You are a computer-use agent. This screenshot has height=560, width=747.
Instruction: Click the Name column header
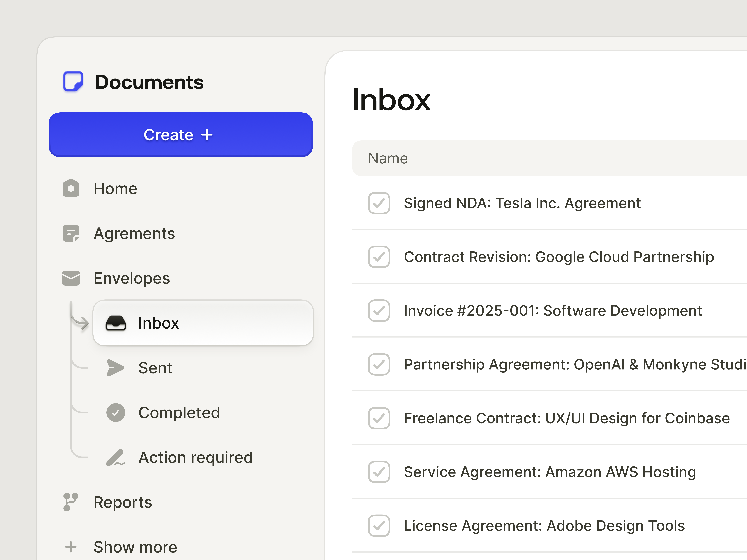click(x=388, y=158)
